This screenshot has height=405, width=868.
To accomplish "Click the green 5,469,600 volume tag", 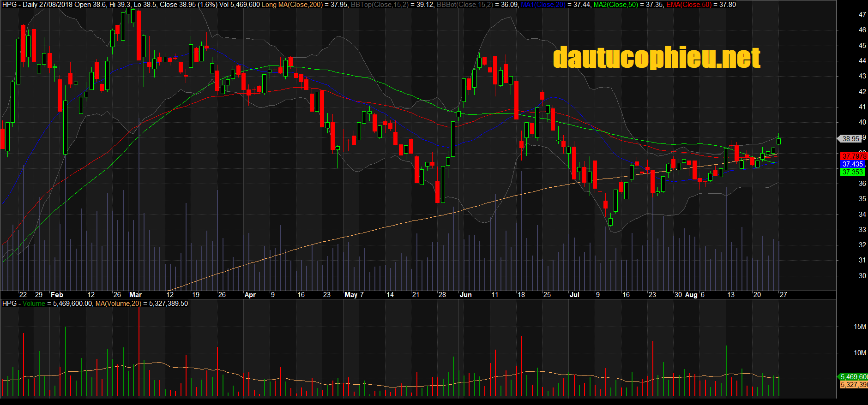I will pyautogui.click(x=853, y=377).
